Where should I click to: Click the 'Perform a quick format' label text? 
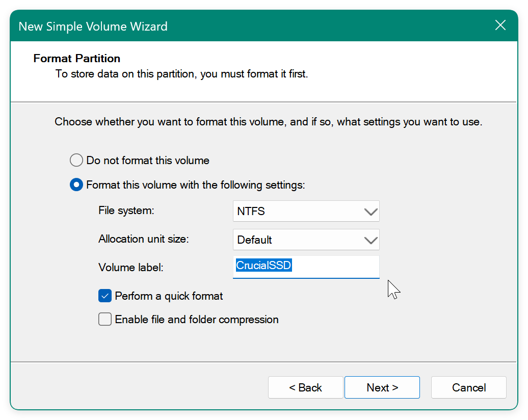(169, 296)
